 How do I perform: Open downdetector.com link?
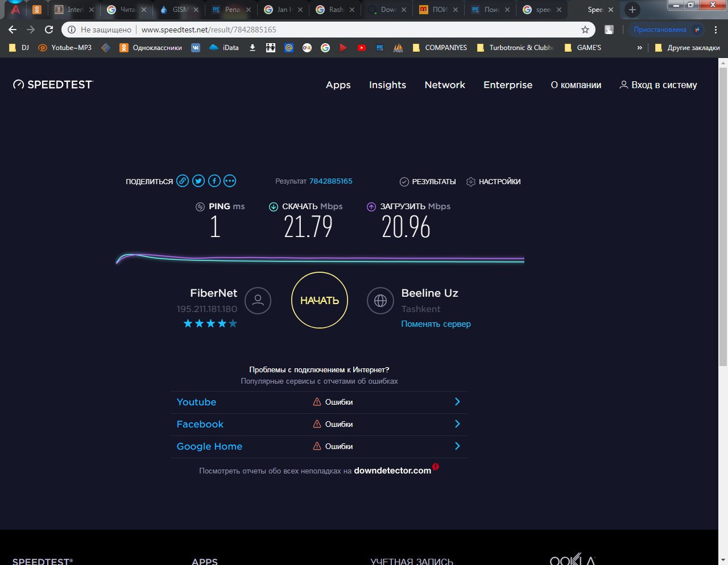(392, 471)
